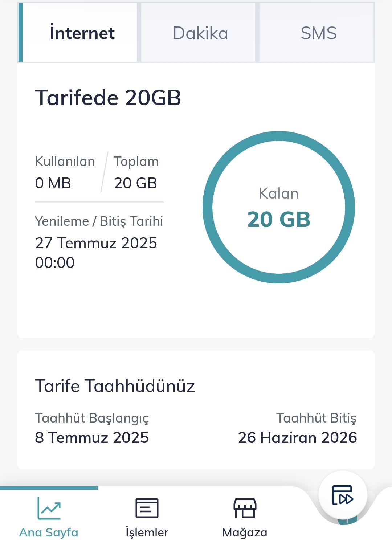Image resolution: width=392 pixels, height=547 pixels.
Task: Tap the Kullanılan 0 MB value
Action: [53, 183]
